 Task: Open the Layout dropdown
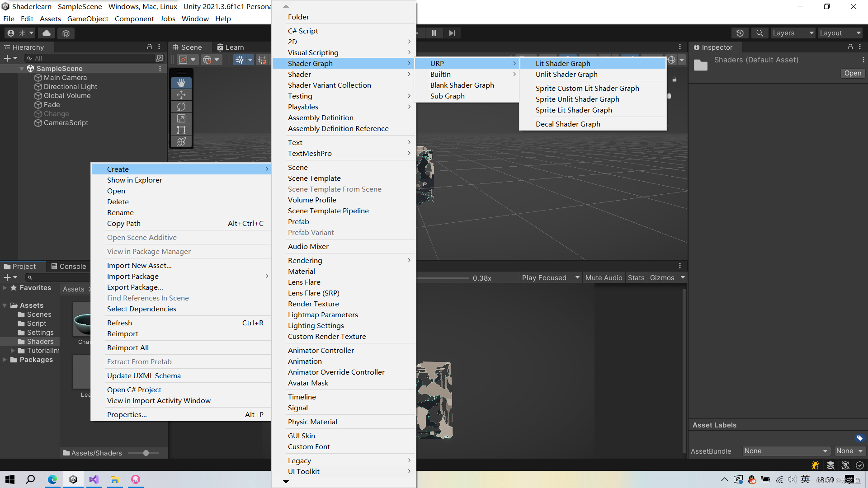[x=840, y=33]
